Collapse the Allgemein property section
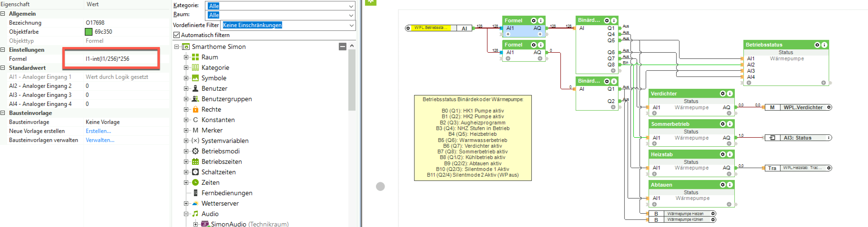 pyautogui.click(x=3, y=14)
